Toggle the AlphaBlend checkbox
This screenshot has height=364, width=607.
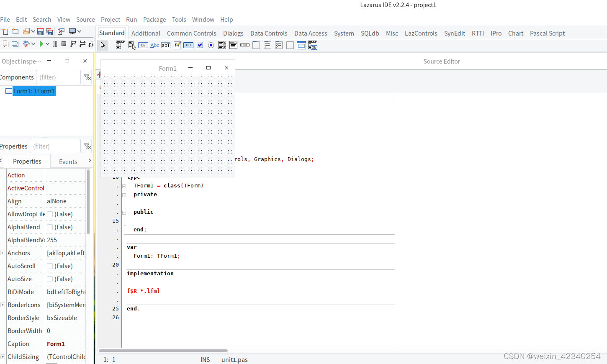click(x=50, y=227)
